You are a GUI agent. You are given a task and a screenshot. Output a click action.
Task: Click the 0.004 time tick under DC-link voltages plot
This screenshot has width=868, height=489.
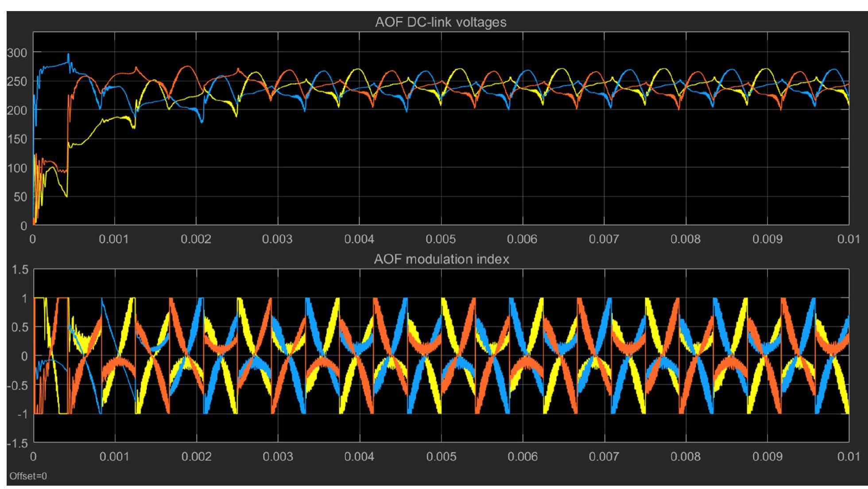pos(359,239)
